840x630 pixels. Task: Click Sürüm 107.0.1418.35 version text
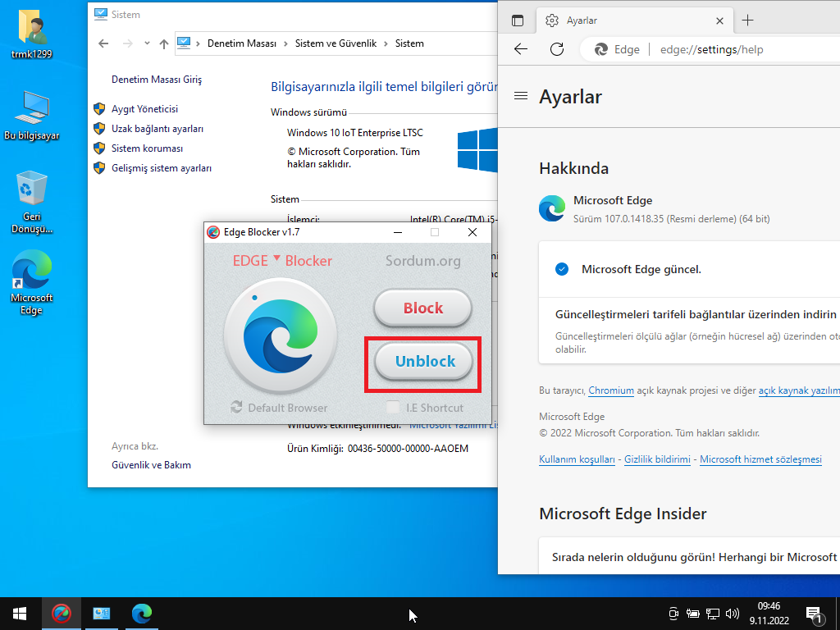click(x=672, y=219)
